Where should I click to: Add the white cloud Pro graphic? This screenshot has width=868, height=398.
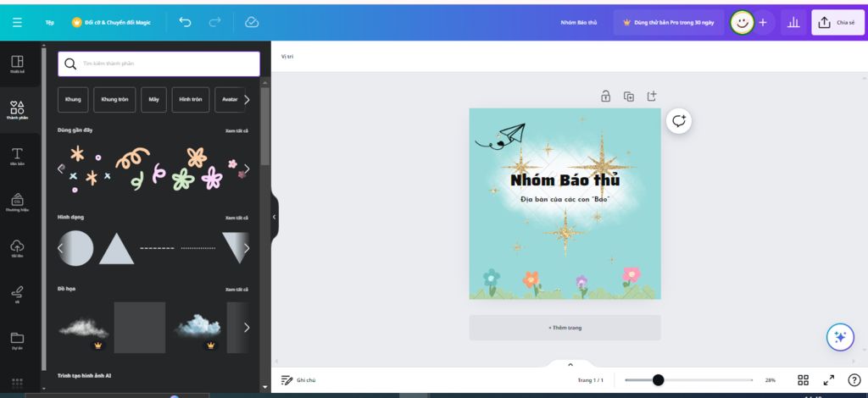(84, 328)
